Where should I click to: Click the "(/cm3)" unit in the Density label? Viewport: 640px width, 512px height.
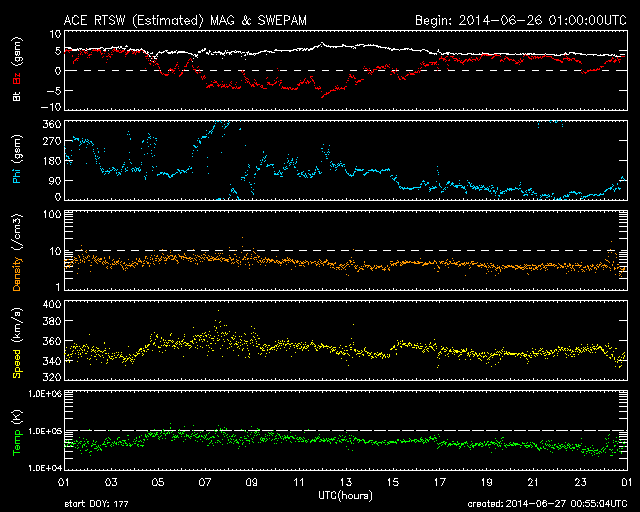17,231
